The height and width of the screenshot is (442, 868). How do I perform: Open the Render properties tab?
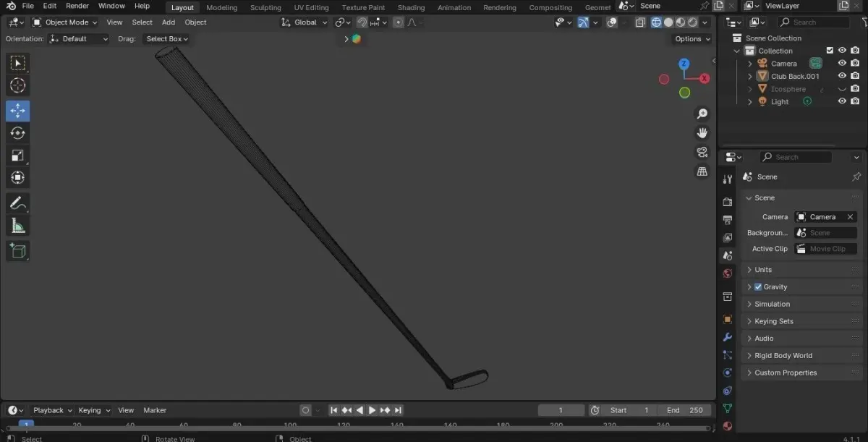click(x=728, y=203)
